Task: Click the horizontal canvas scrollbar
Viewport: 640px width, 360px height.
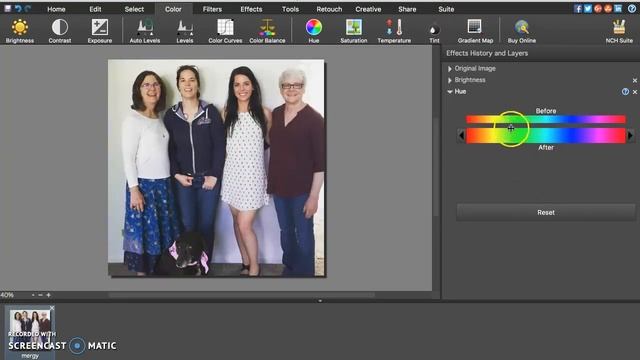Action: (x=242, y=295)
